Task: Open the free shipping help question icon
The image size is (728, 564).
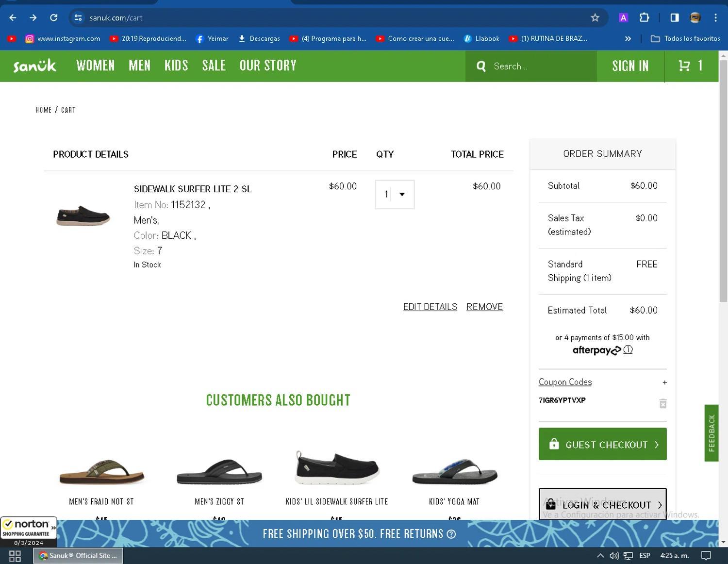Action: (451, 534)
